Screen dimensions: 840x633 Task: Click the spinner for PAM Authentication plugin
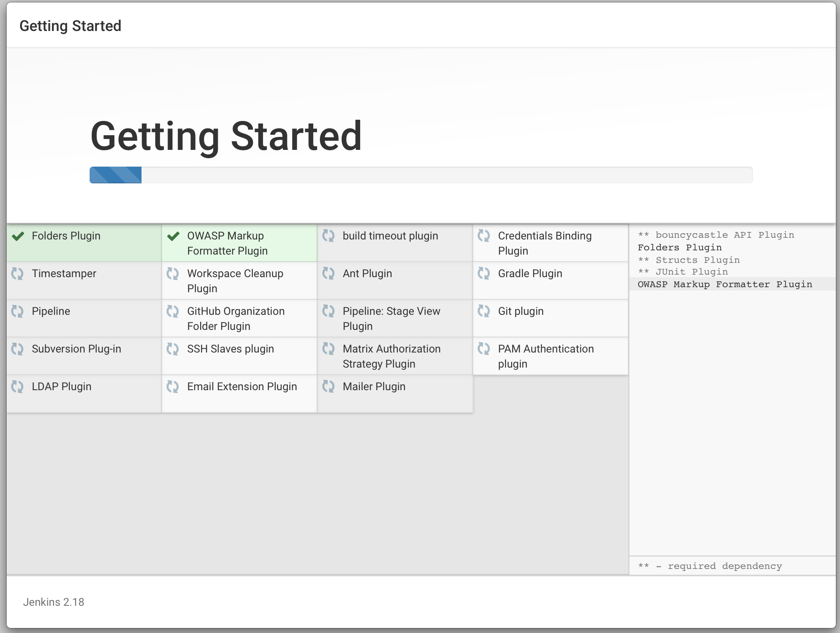click(484, 349)
